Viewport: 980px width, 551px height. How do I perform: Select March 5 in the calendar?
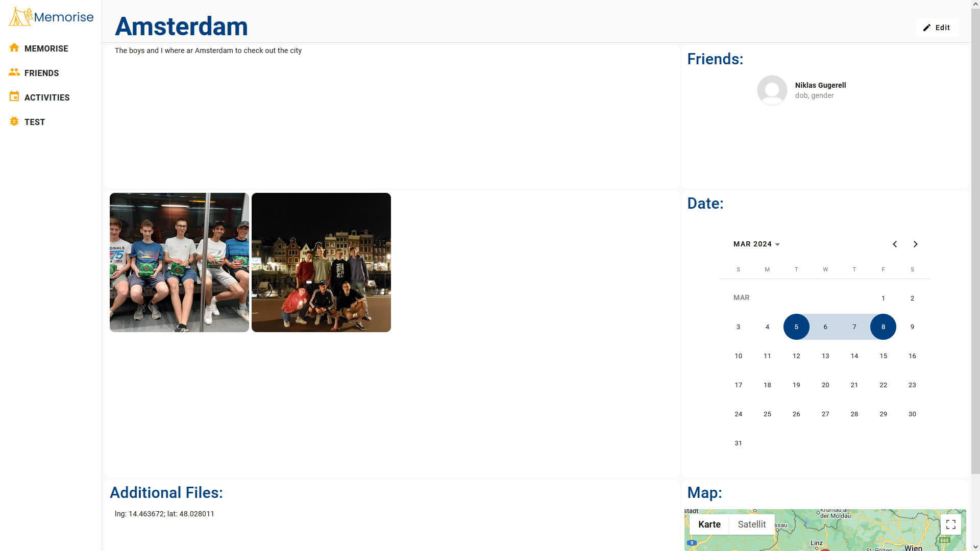(x=796, y=327)
